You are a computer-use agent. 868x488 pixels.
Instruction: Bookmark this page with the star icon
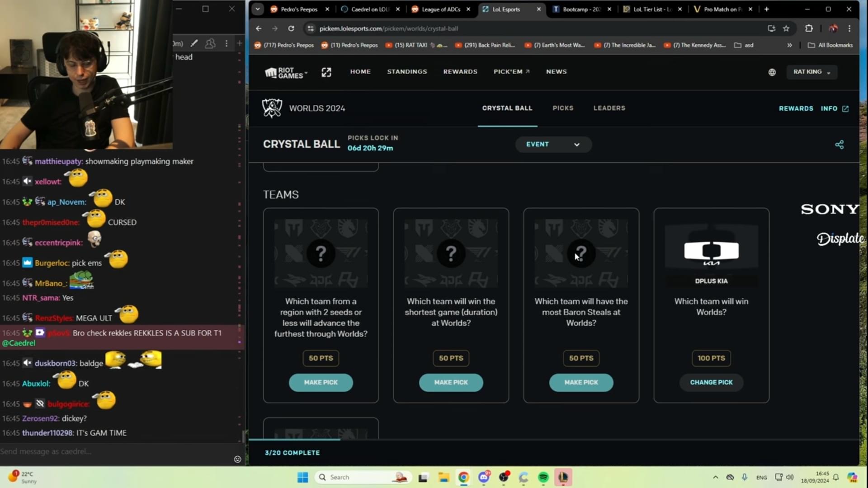786,28
